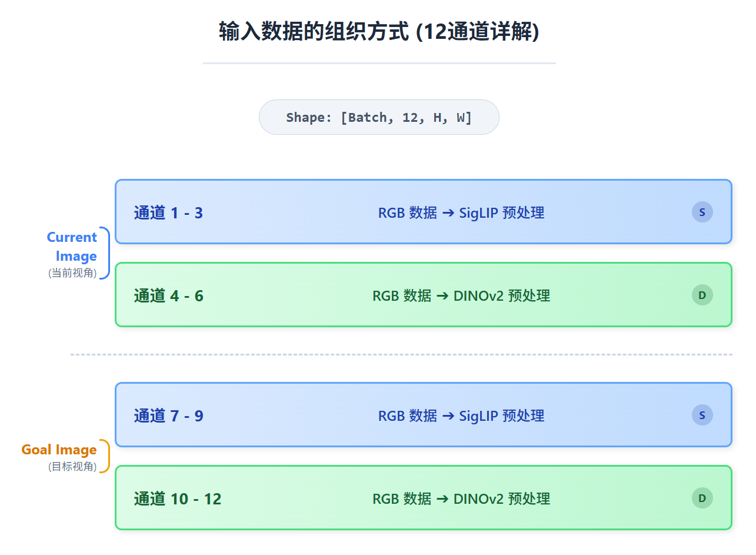Click the 通道 10 - 12 label
The height and width of the screenshot is (555, 756).
click(177, 499)
